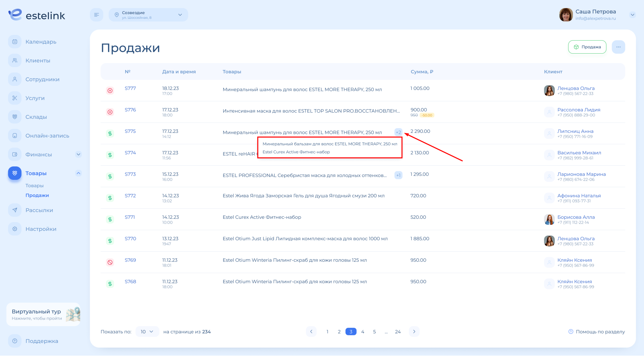This screenshot has height=357, width=644.
Task: Click cancelled status icon for sale S776
Action: pos(110,112)
